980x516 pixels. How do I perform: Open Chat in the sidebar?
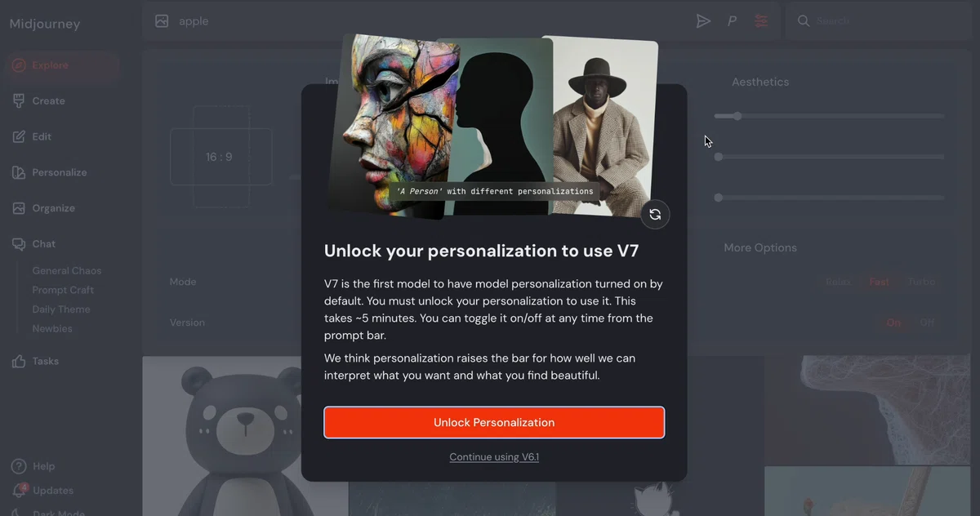click(x=62, y=244)
